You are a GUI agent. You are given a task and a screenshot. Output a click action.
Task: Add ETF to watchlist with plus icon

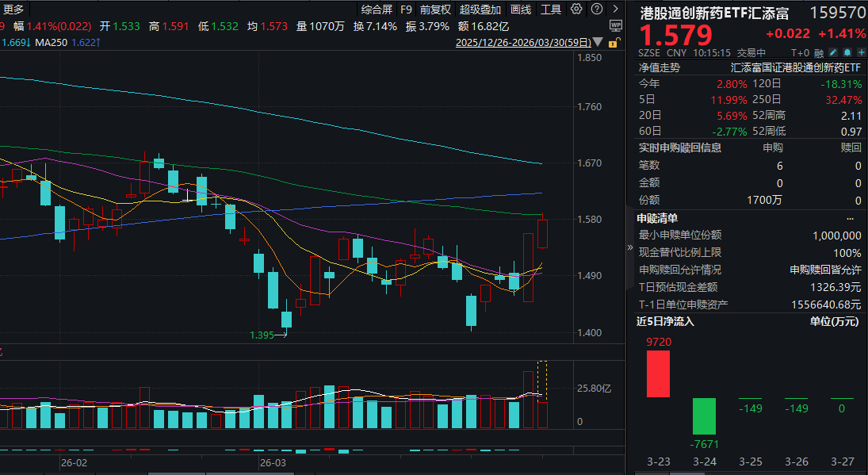click(862, 52)
